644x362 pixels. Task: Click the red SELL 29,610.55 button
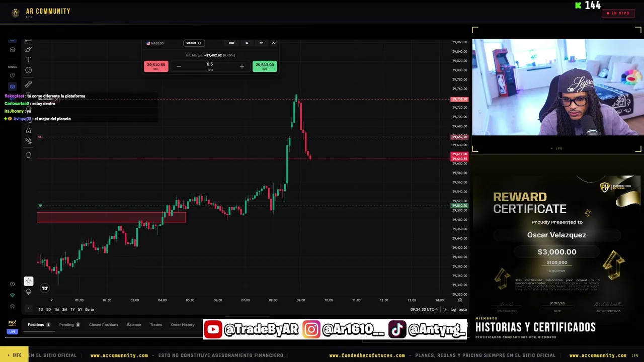pyautogui.click(x=156, y=66)
